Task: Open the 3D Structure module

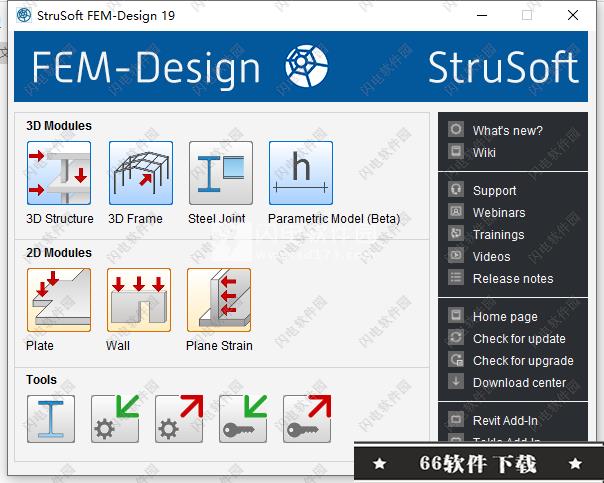Action: coord(59,173)
